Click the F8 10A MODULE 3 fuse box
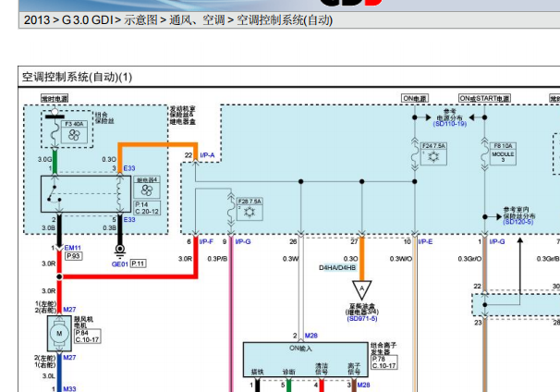Image resolution: width=560 pixels, height=392 pixels. [x=503, y=153]
